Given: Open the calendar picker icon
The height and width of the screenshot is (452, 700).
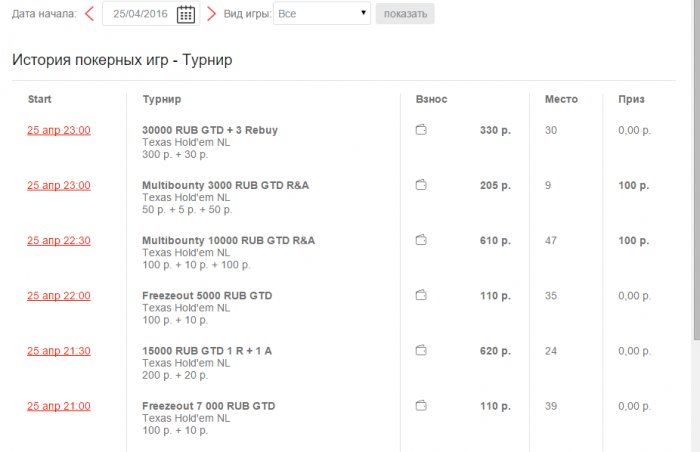Looking at the screenshot, I should [185, 14].
